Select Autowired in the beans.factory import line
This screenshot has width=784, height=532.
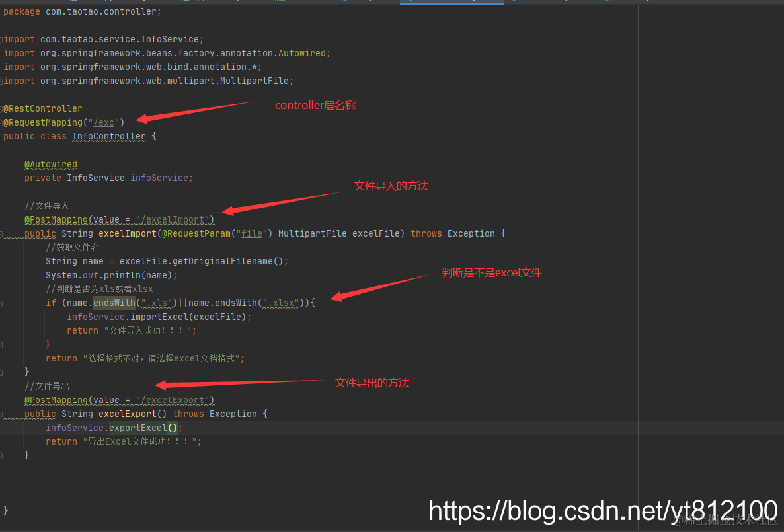(301, 53)
